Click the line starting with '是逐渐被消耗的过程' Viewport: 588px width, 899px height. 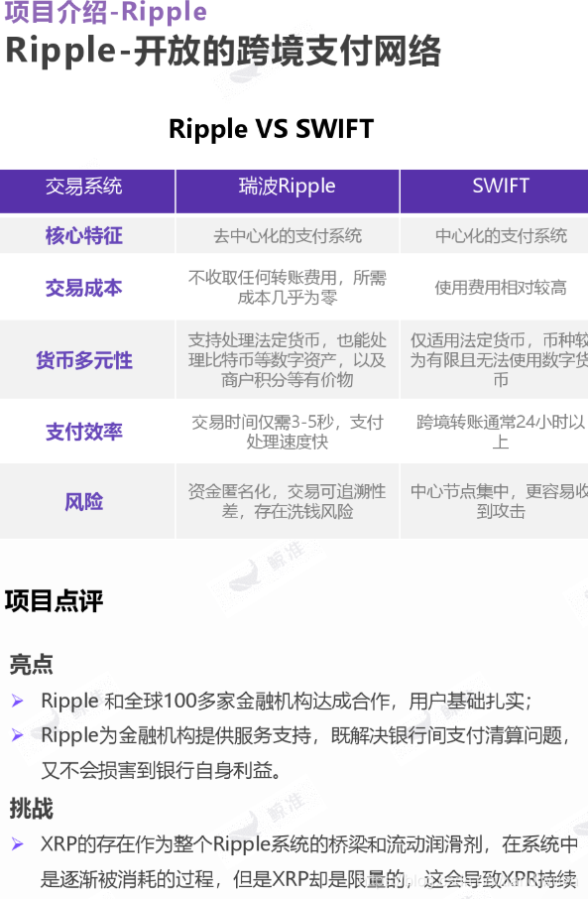309,878
